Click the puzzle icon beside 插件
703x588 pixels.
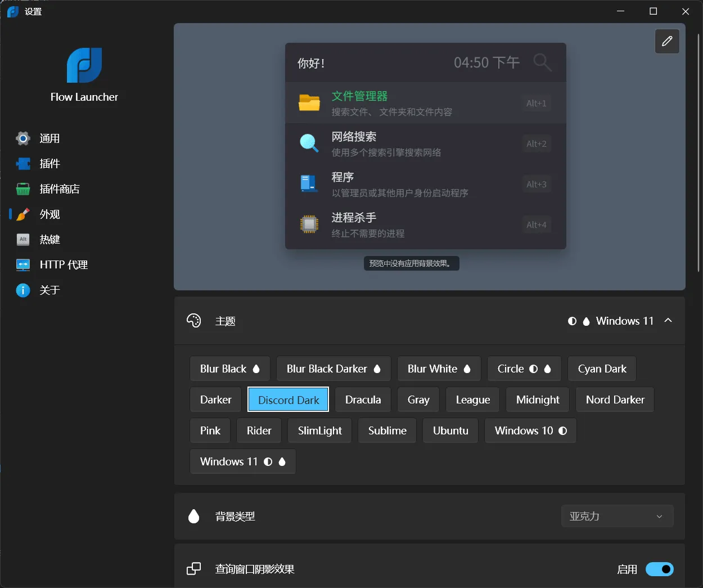coord(23,164)
